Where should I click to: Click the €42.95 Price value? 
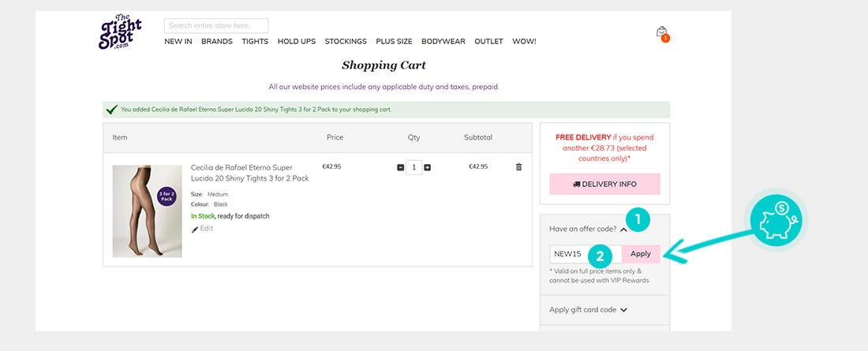pos(331,166)
